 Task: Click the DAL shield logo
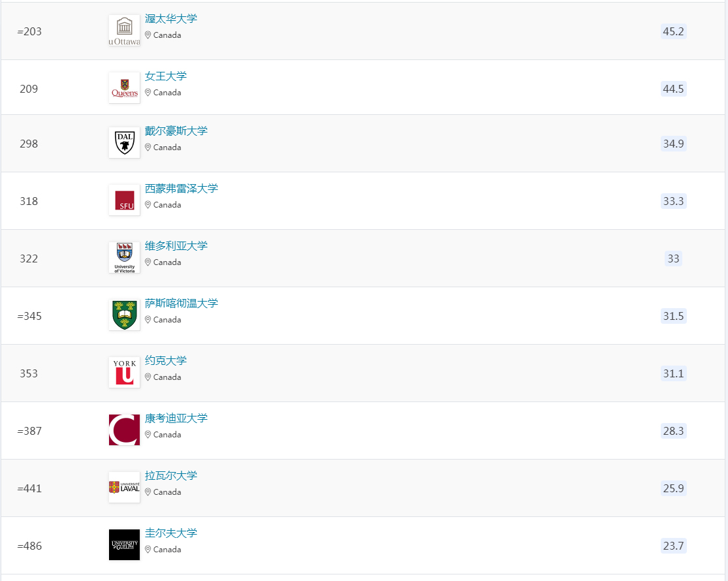pyautogui.click(x=124, y=142)
